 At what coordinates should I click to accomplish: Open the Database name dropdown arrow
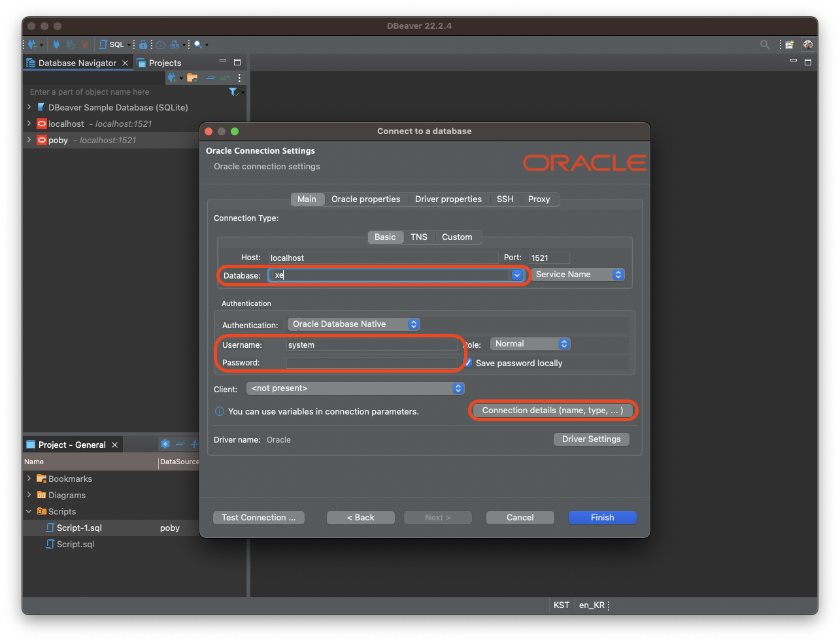pos(516,275)
